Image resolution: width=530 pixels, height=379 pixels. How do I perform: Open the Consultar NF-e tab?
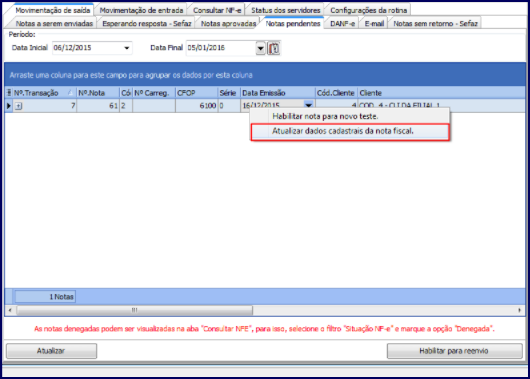coord(217,10)
